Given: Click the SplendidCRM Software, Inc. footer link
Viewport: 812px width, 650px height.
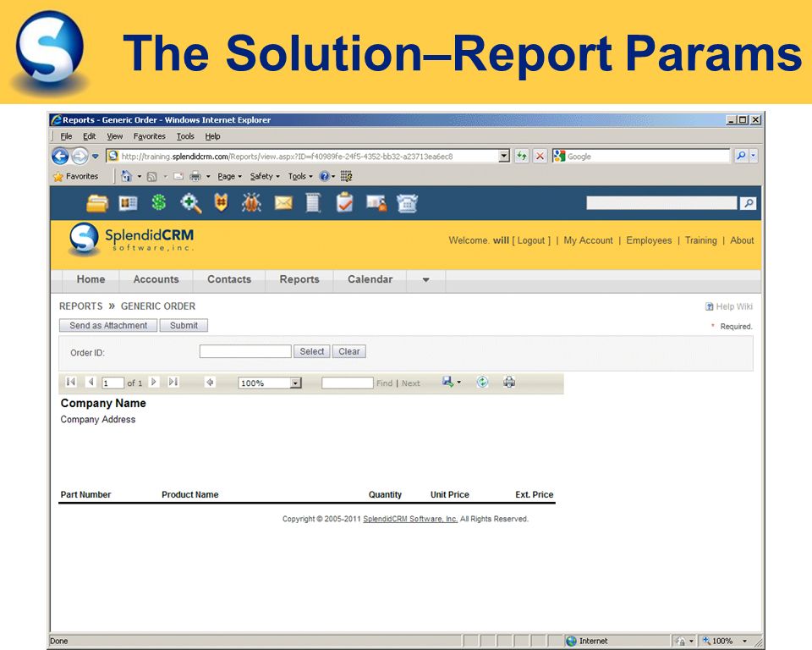Looking at the screenshot, I should [x=410, y=519].
